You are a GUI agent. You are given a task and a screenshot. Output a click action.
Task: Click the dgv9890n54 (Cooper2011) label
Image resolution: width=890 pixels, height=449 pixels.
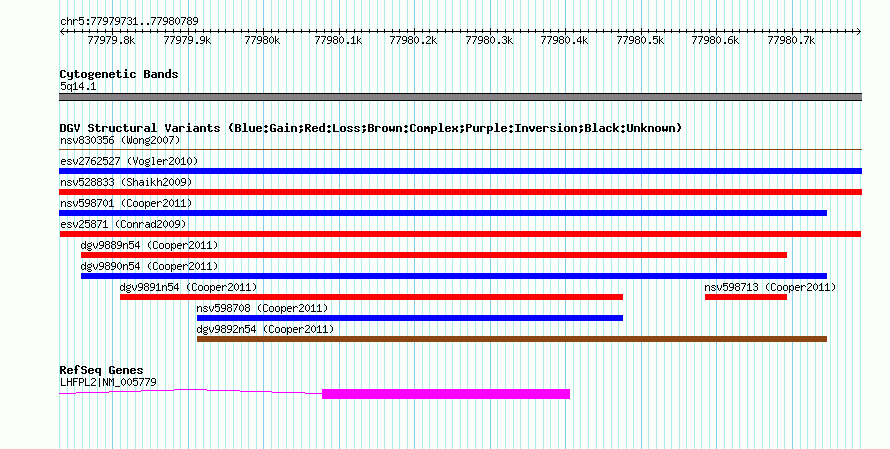(x=149, y=266)
